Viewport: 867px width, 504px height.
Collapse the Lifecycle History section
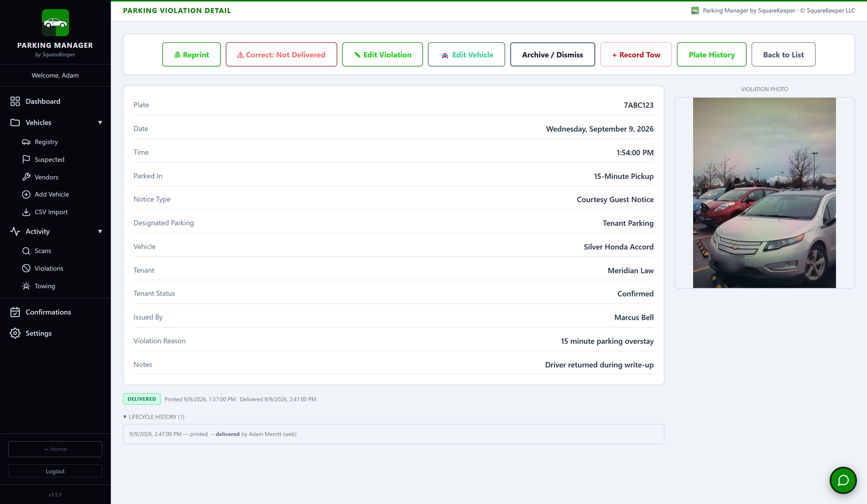pos(154,417)
